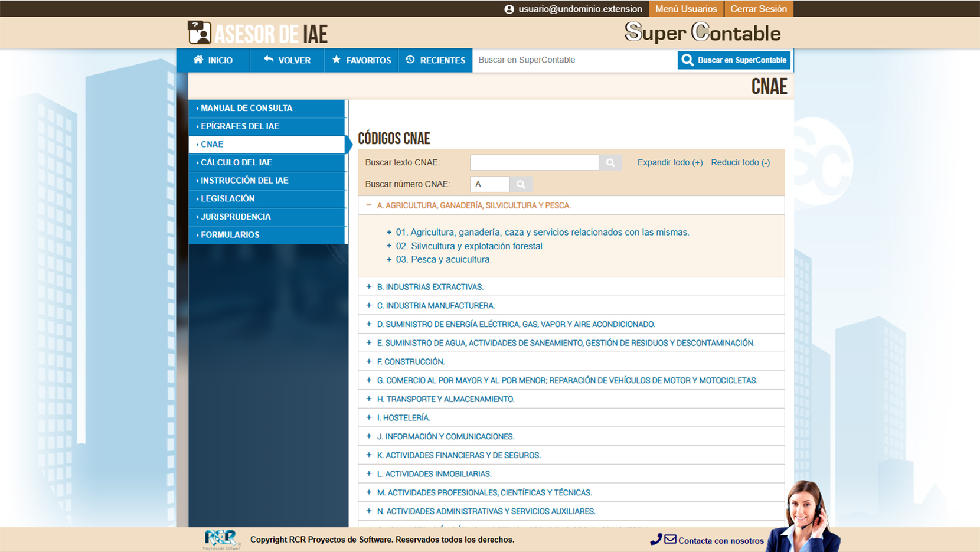Click the SuperContable logo

coord(703,32)
